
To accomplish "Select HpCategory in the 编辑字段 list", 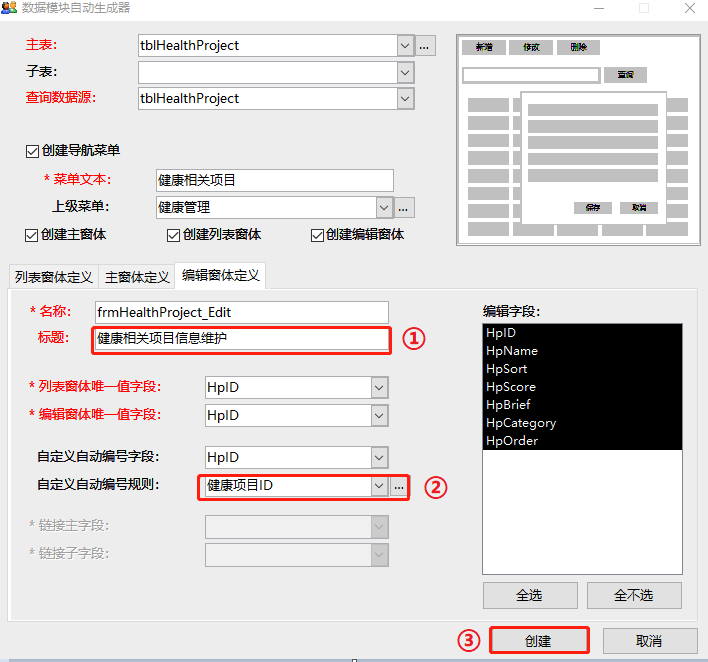I will pyautogui.click(x=582, y=423).
